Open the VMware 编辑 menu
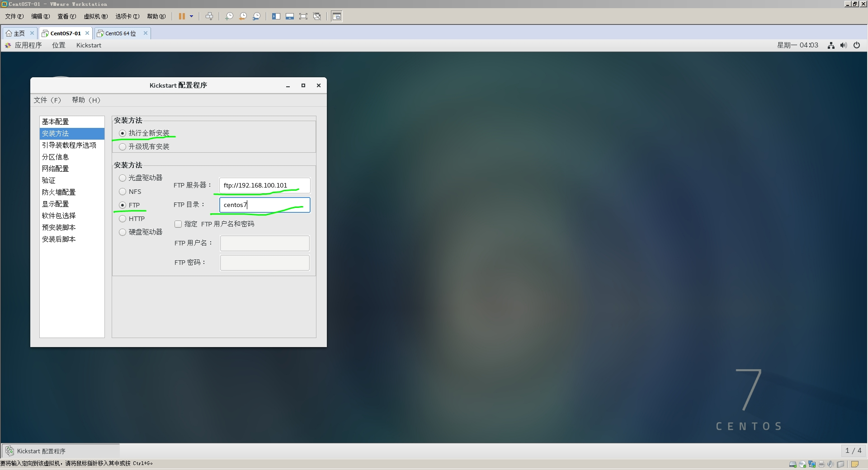The width and height of the screenshot is (868, 470). tap(41, 16)
